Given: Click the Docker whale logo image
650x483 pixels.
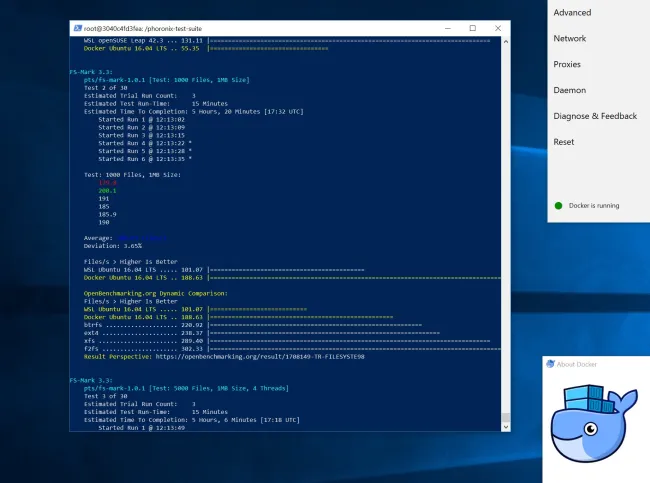Looking at the screenshot, I should 594,423.
